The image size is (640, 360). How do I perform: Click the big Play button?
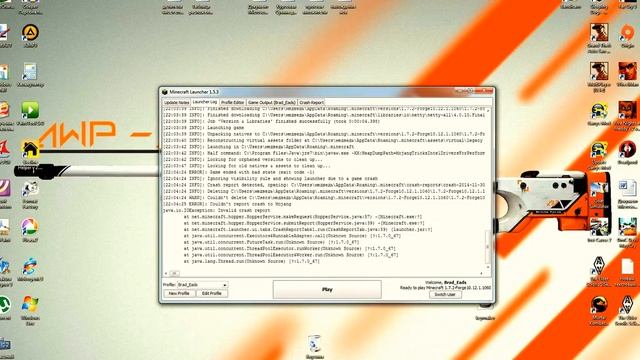coord(327,289)
